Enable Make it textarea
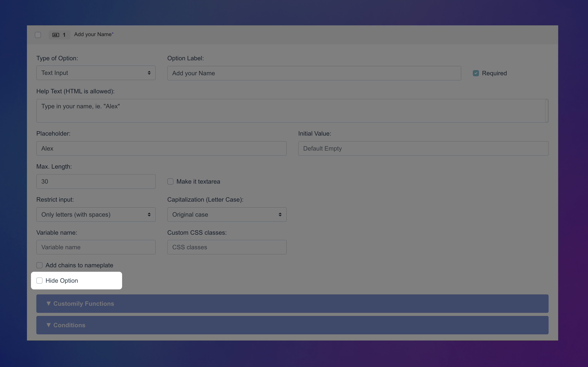 [170, 181]
